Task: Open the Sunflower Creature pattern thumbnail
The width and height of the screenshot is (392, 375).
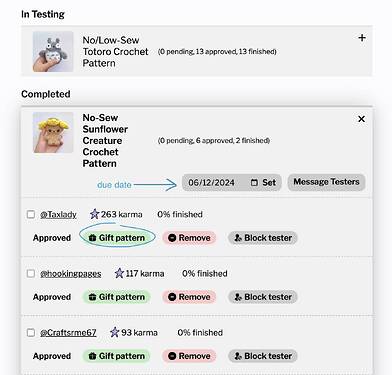Action: pos(53,132)
